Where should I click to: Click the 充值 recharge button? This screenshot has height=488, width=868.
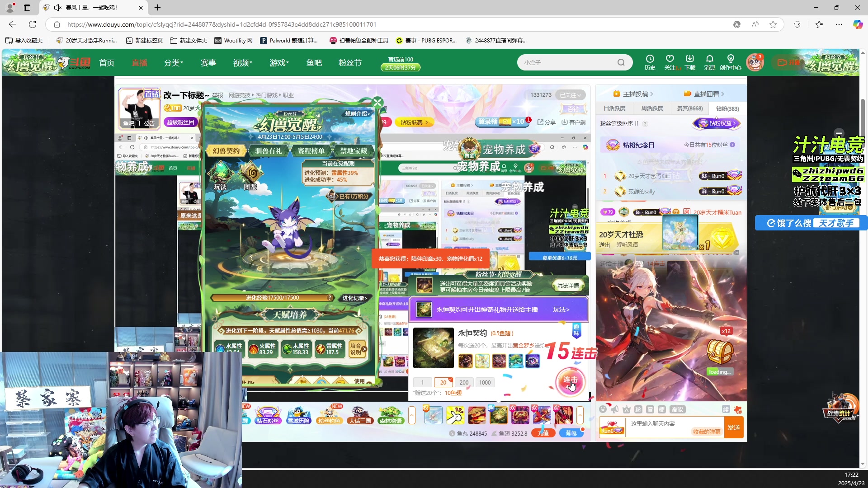(543, 433)
